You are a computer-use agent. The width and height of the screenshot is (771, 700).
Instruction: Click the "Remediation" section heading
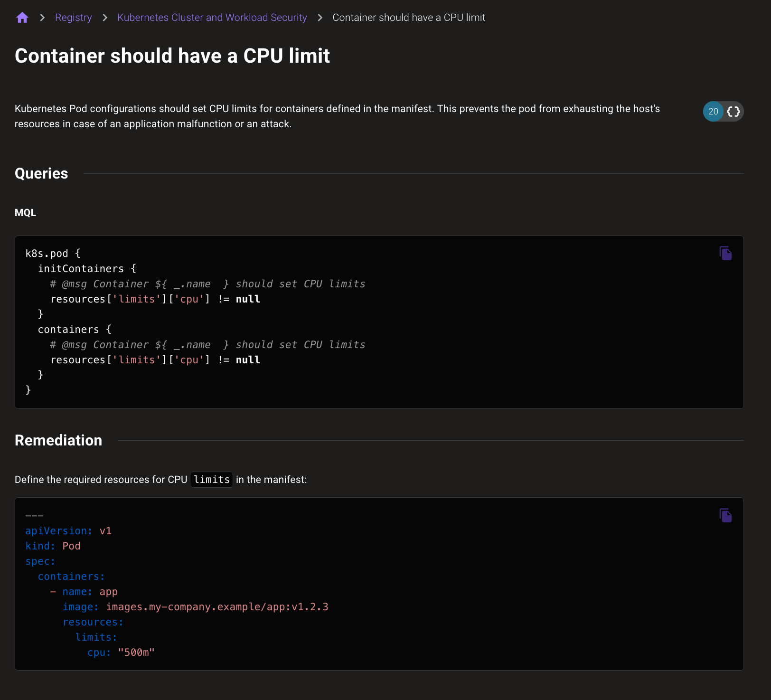58,440
